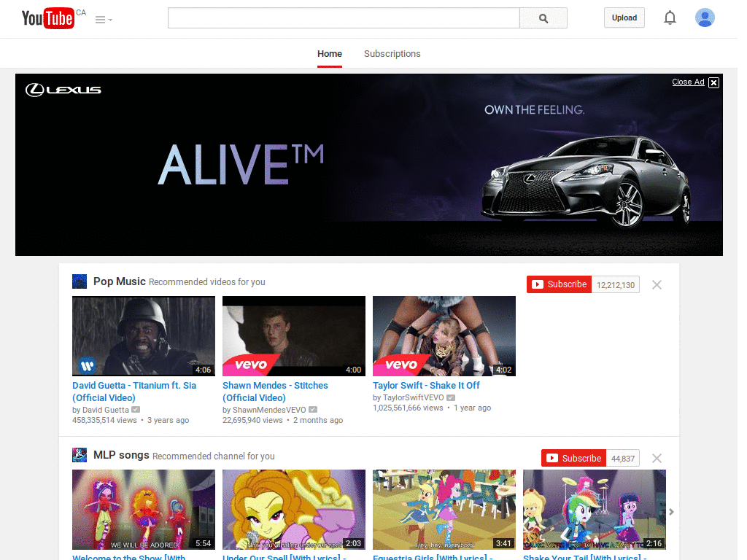Open Shake Your Tail video thumbnail
Viewport: 747px width, 560px height.
[x=594, y=510]
